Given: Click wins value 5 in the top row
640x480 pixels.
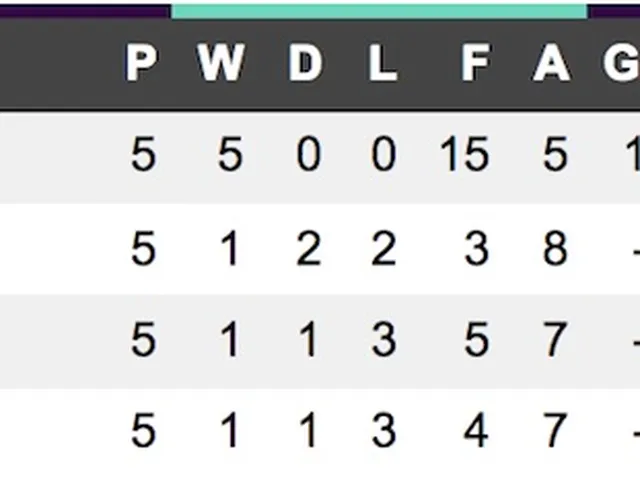Looking at the screenshot, I should 229,156.
